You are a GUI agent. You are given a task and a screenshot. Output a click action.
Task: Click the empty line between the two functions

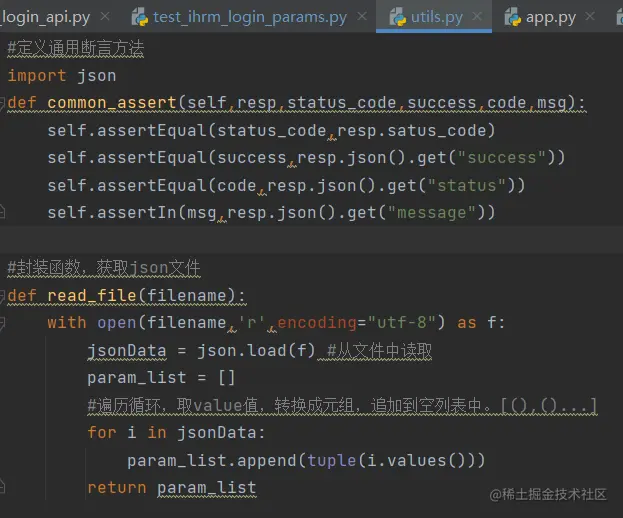[312, 240]
